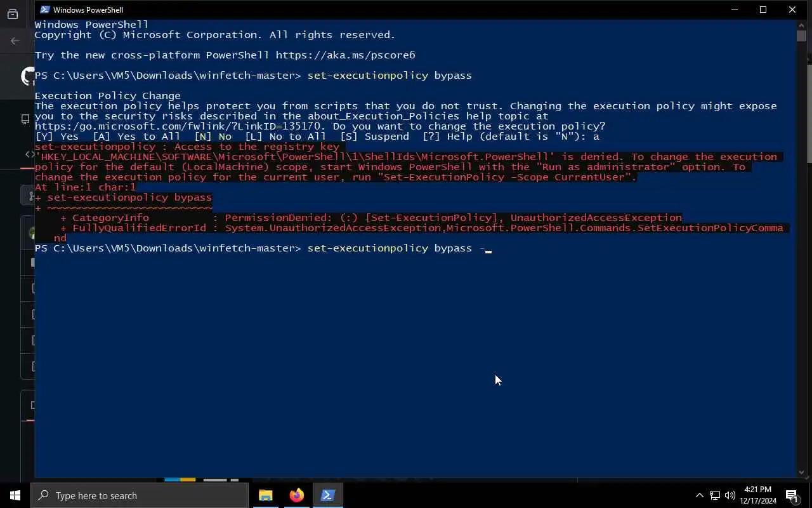Click the PowerShell icon in the title bar
This screenshot has height=508, width=812.
pyautogui.click(x=44, y=10)
